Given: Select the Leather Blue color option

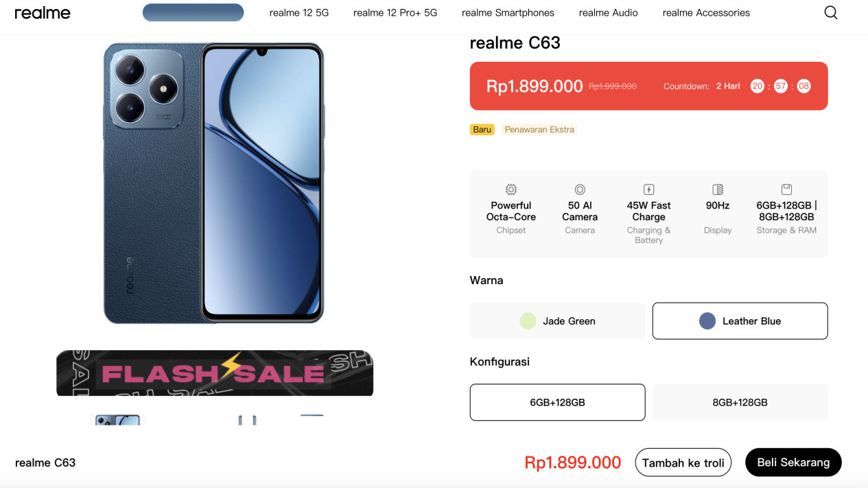Looking at the screenshot, I should coord(740,321).
